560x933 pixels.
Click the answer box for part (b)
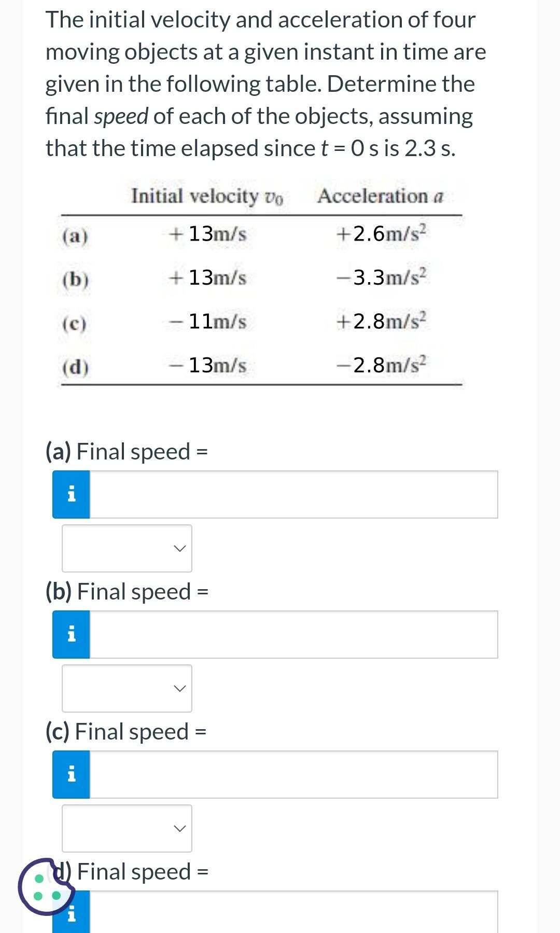pyautogui.click(x=296, y=634)
